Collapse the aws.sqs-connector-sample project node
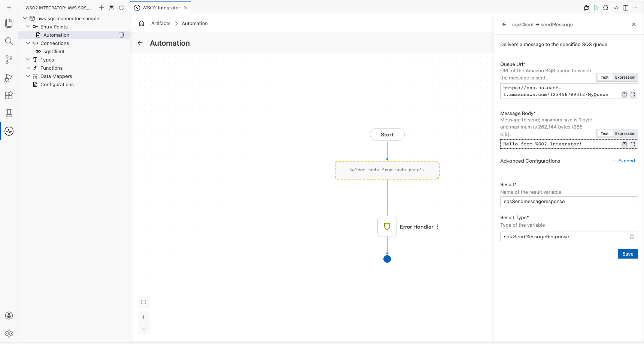This screenshot has width=644, height=344. 25,18
